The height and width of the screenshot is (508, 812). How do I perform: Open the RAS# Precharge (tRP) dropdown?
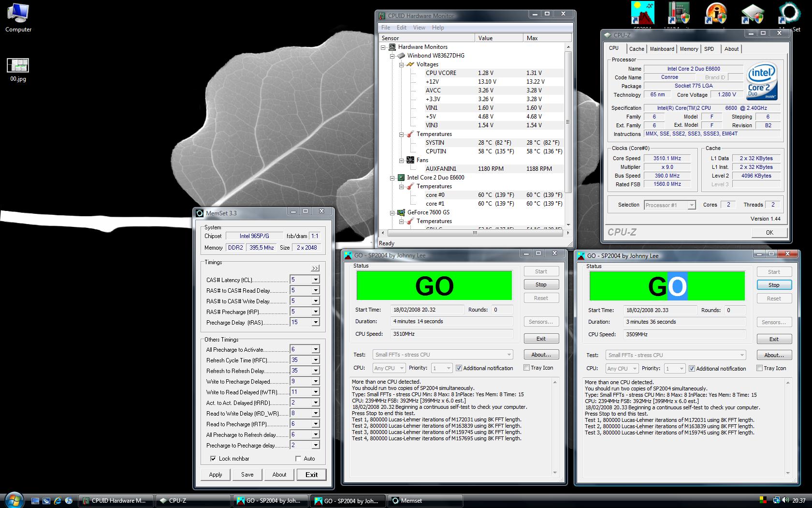click(x=316, y=312)
